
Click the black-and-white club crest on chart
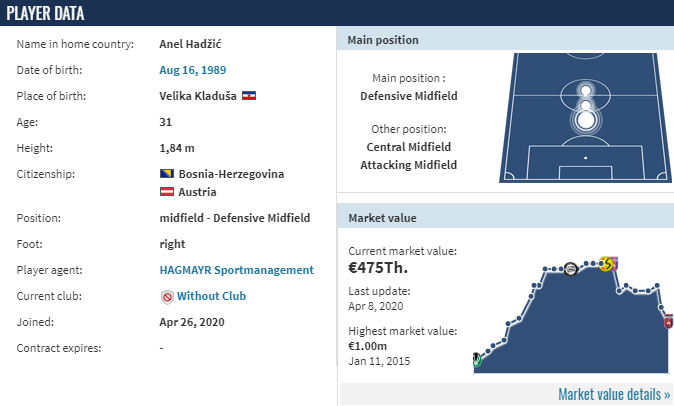click(570, 269)
